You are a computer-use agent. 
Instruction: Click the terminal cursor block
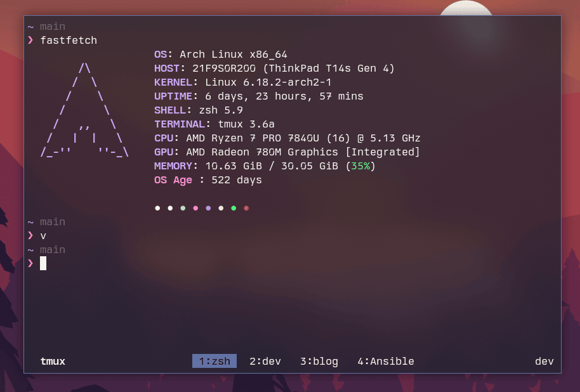(43, 263)
